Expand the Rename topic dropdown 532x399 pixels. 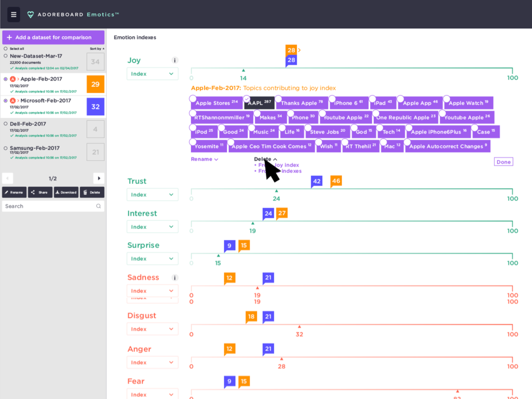tap(205, 159)
